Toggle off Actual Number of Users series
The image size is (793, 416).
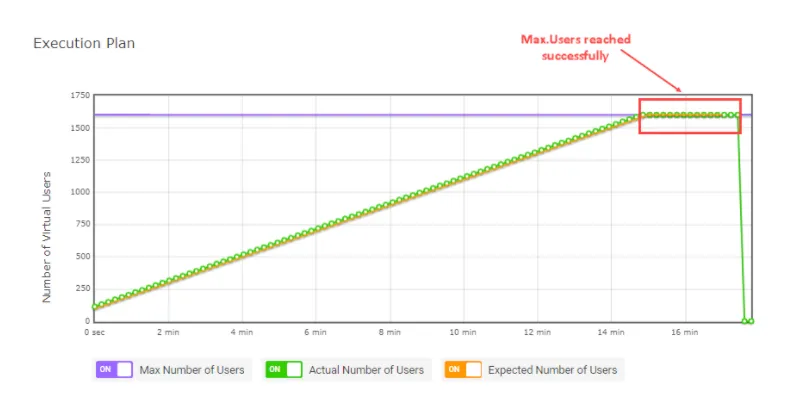click(x=284, y=369)
